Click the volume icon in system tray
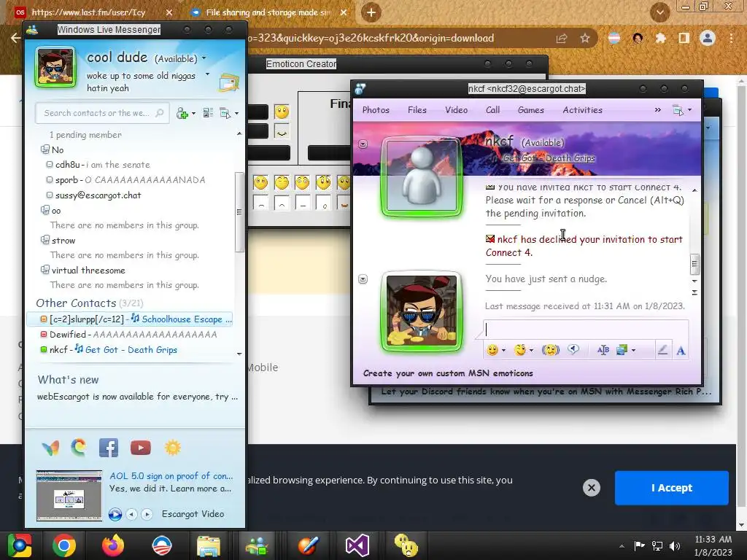Viewport: 747px width, 560px height. tap(675, 546)
